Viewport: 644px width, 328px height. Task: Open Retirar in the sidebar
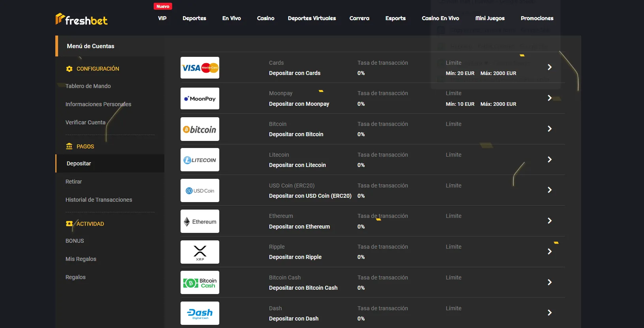pos(74,182)
